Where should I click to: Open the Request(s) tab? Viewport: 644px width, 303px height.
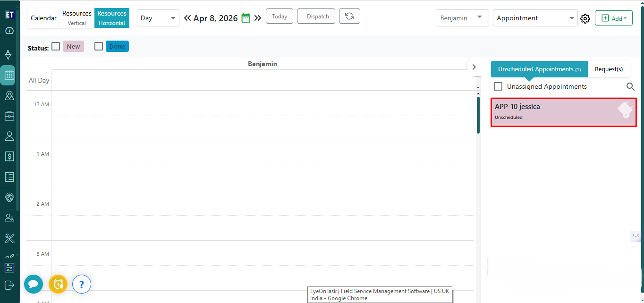[609, 69]
